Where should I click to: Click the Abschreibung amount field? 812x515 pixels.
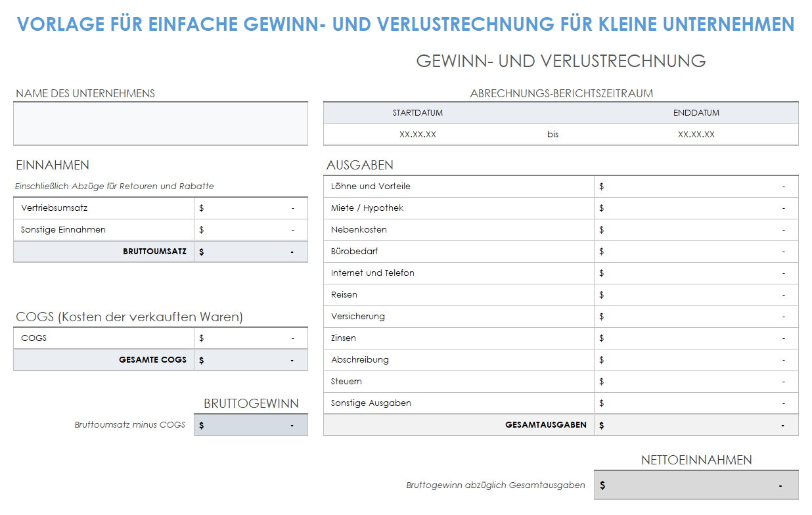coord(696,359)
